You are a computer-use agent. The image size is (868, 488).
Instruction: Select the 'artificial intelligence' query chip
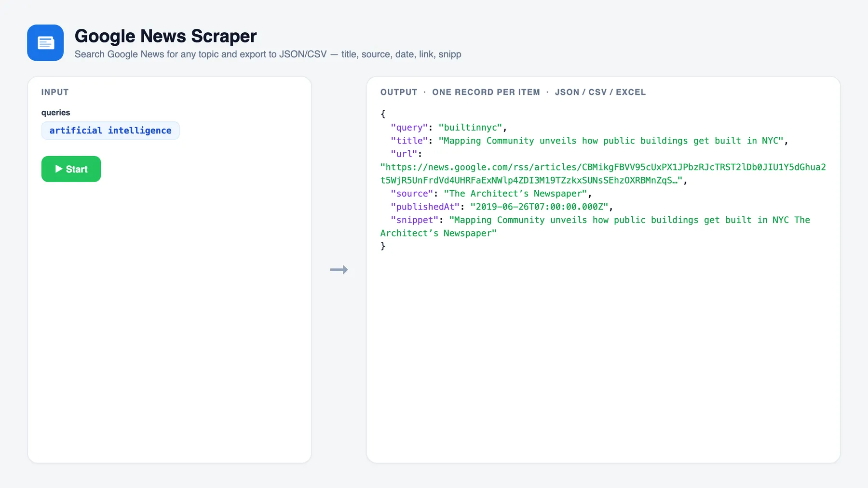(110, 131)
